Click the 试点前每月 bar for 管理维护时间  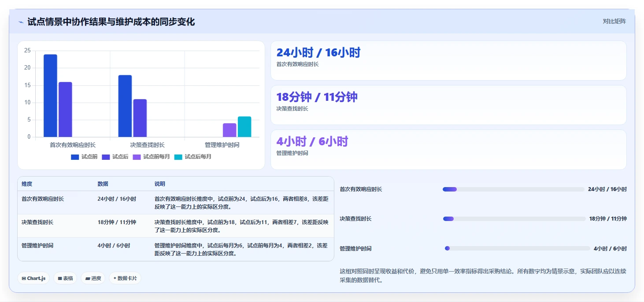229,130
